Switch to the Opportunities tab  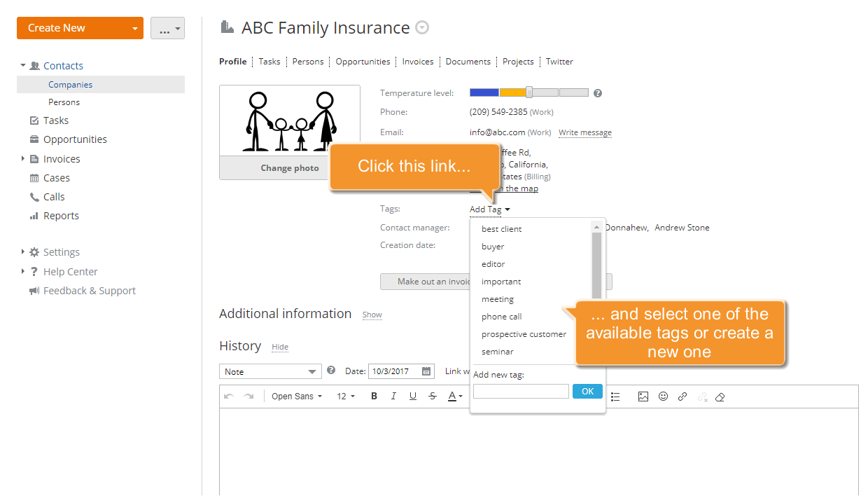point(363,62)
